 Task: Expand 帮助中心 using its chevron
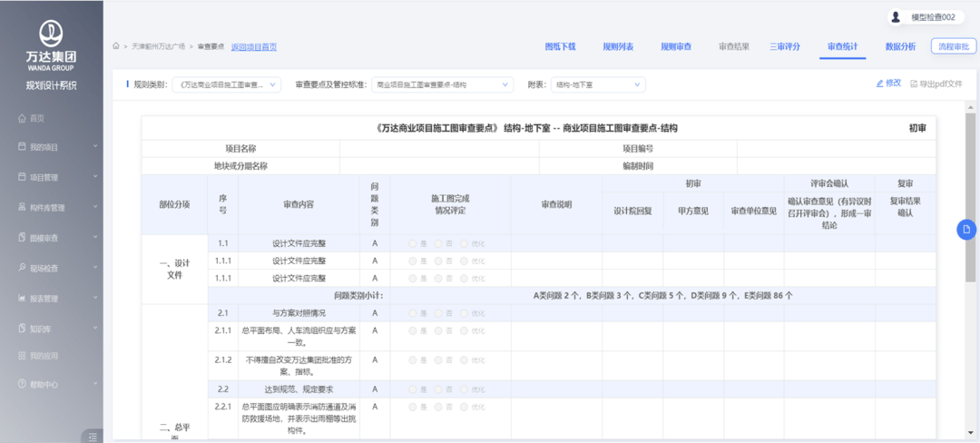95,383
